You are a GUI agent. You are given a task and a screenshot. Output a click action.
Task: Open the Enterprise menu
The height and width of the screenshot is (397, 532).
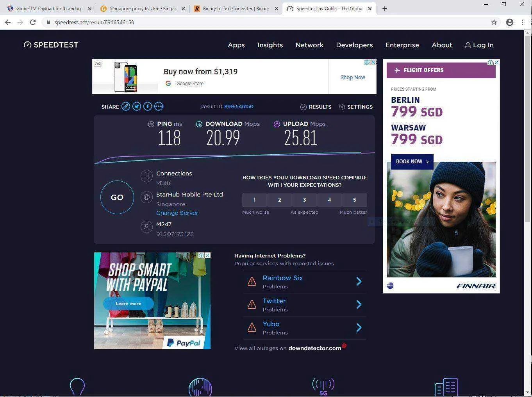pos(402,45)
